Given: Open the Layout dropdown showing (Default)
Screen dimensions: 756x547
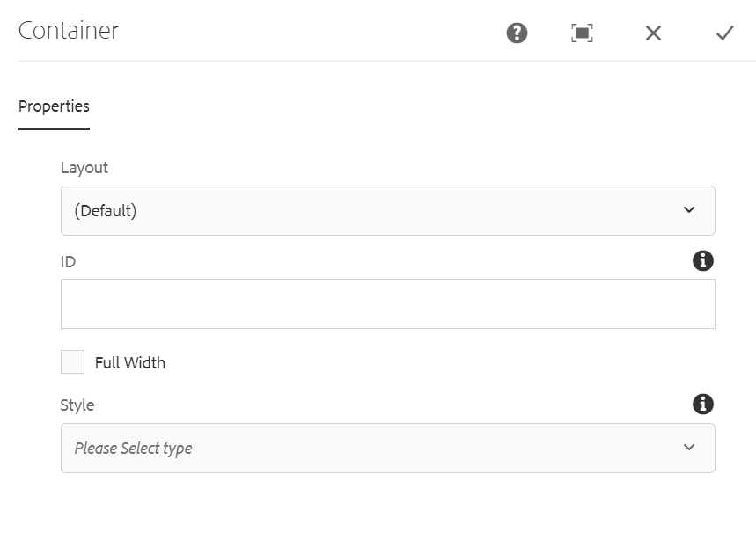Looking at the screenshot, I should (x=387, y=210).
